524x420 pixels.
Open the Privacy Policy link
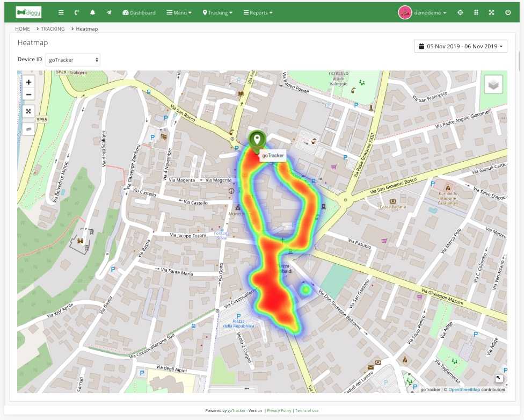point(279,410)
